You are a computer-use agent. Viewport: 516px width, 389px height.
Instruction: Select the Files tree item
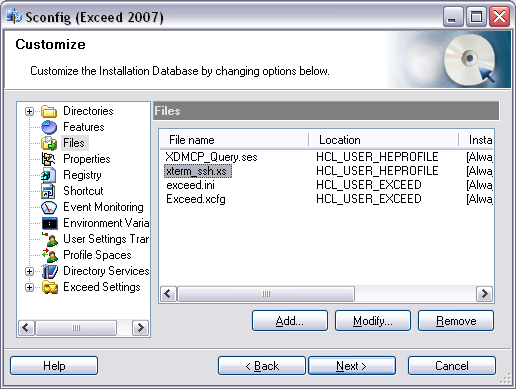click(x=74, y=143)
